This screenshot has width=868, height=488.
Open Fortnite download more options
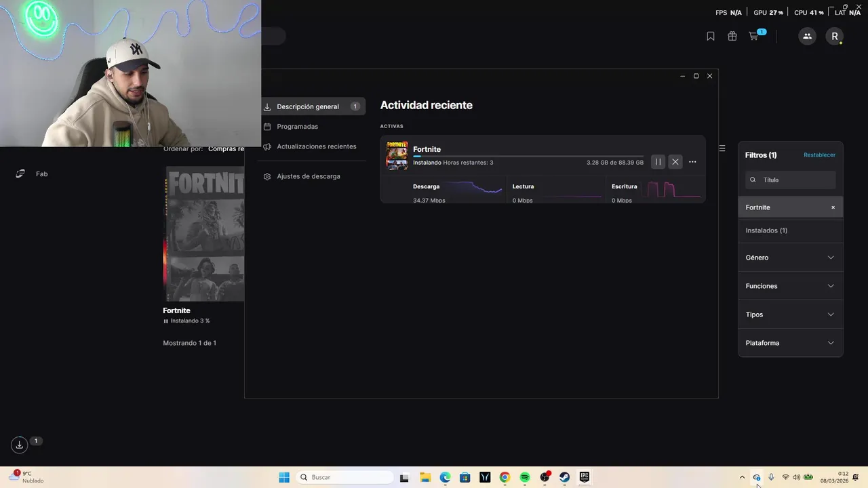692,161
